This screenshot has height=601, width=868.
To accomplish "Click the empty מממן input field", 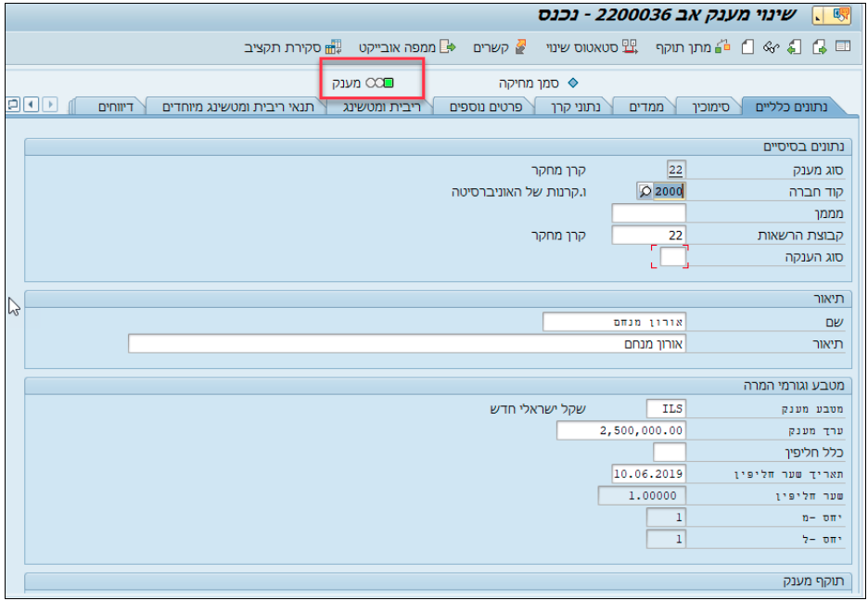I will [x=649, y=213].
